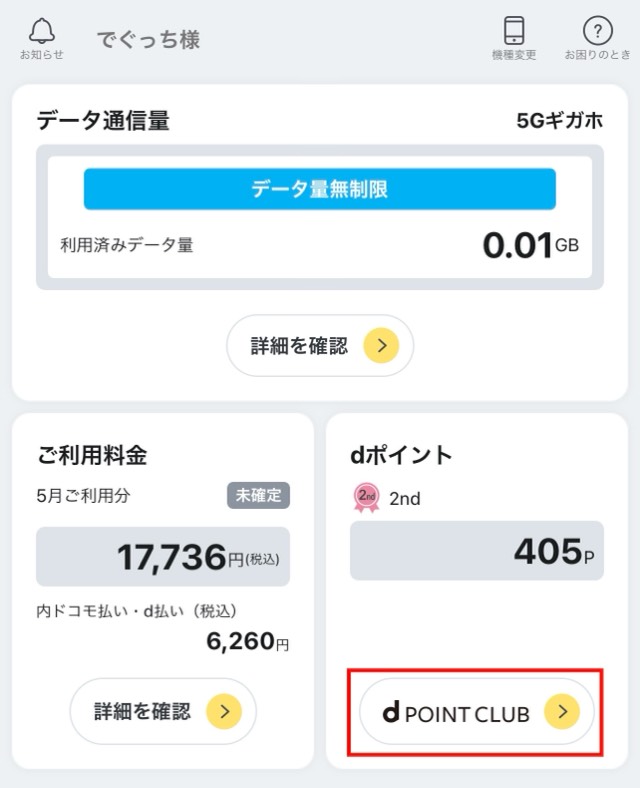
Task: Tap the データ量無制限 blue bar
Action: coord(319,189)
